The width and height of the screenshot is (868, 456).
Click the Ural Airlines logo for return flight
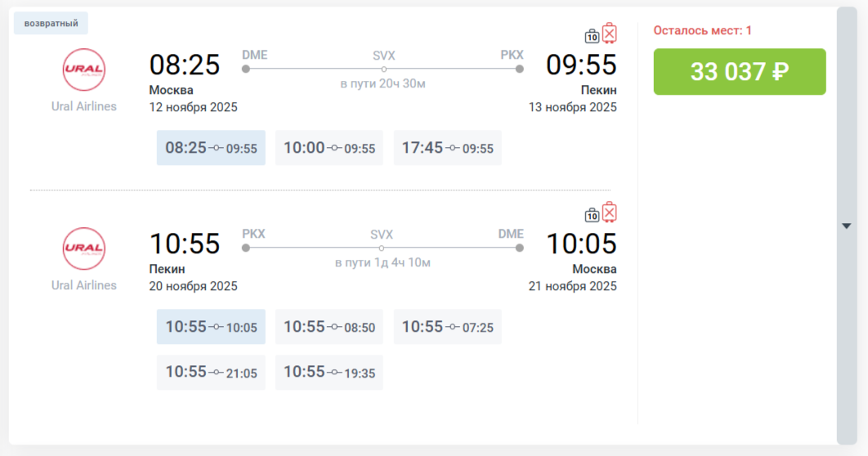coord(84,248)
